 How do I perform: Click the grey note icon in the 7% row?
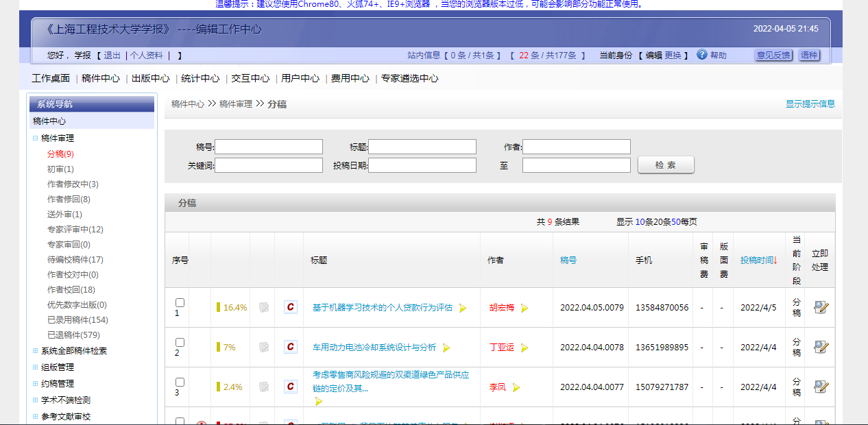pyautogui.click(x=264, y=348)
